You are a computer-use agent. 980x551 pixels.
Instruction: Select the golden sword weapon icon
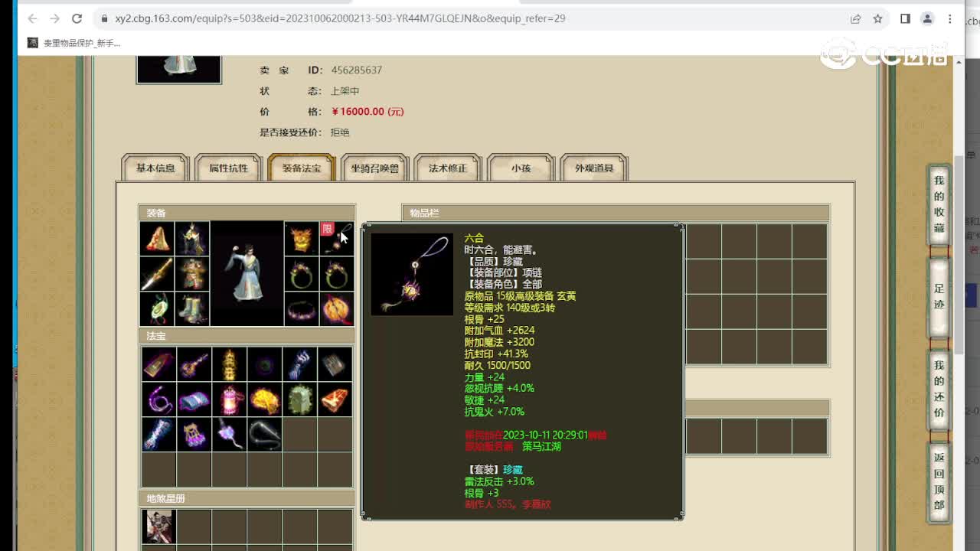click(157, 274)
